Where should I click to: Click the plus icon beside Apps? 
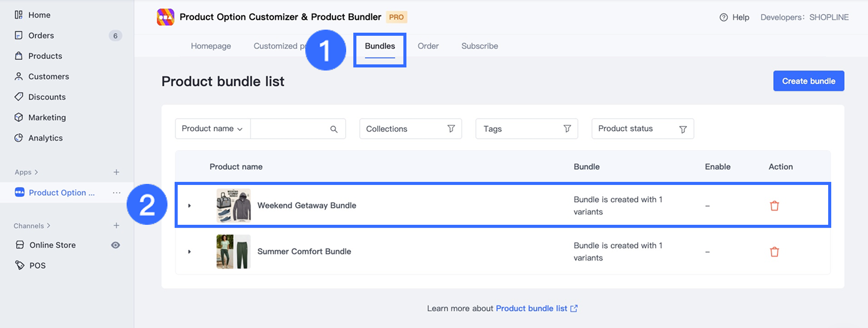(116, 172)
